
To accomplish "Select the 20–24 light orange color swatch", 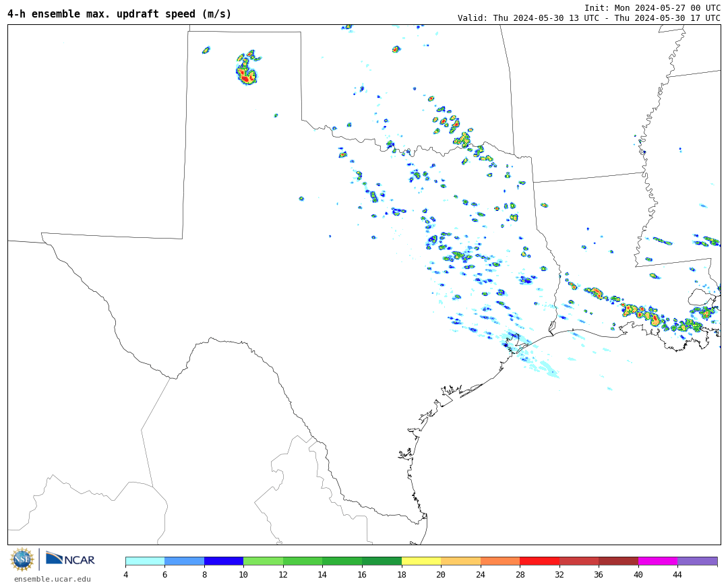I will point(460,561).
